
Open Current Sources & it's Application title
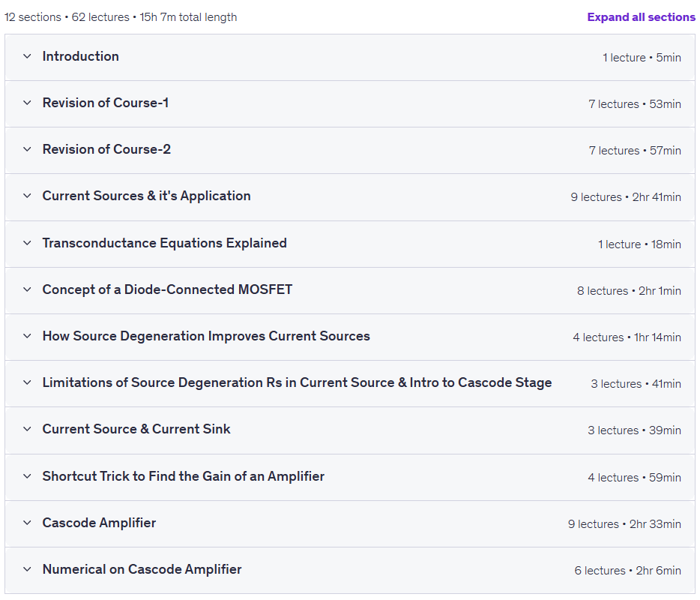tap(146, 196)
